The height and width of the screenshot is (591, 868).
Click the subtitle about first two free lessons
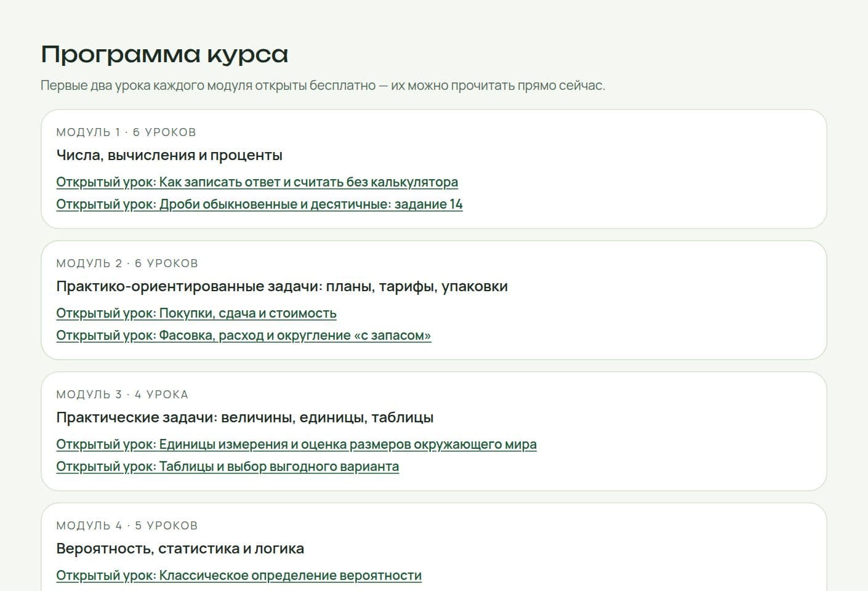click(x=323, y=86)
